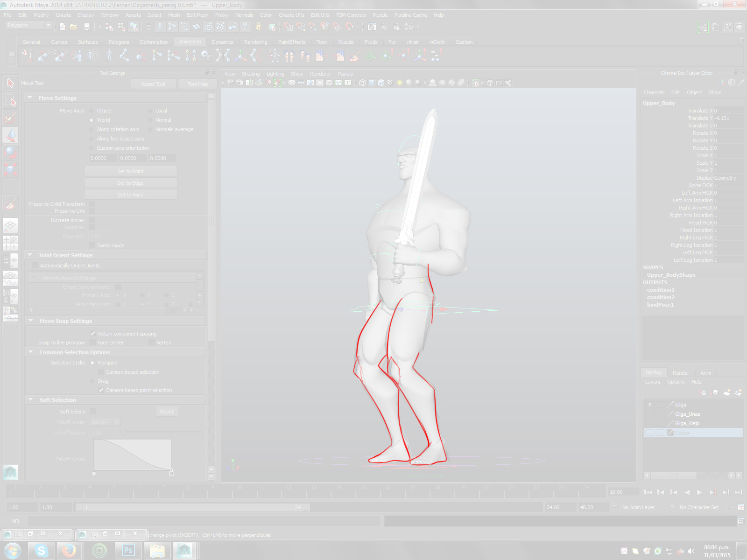
Task: Select the arrow Select tool in toolbox
Action: [x=10, y=83]
